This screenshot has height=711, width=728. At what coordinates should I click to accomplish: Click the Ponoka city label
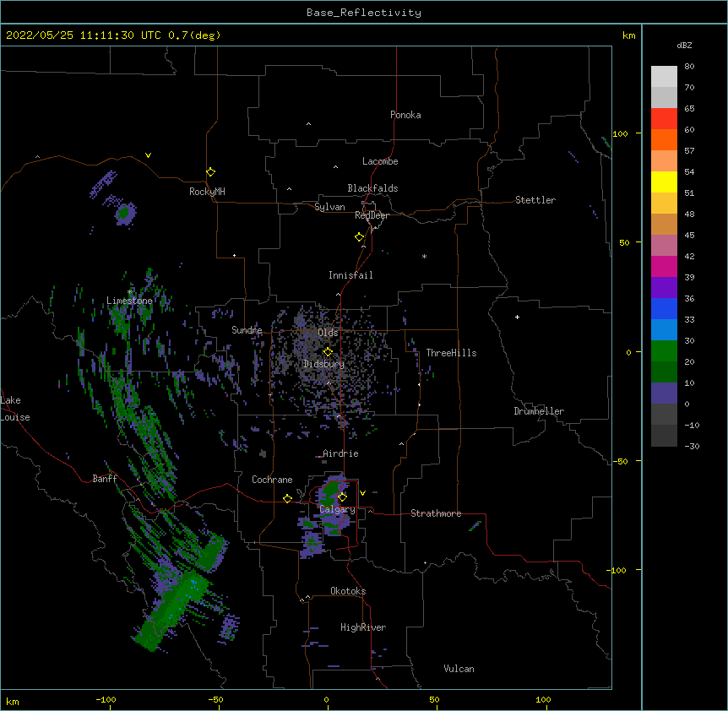[405, 115]
